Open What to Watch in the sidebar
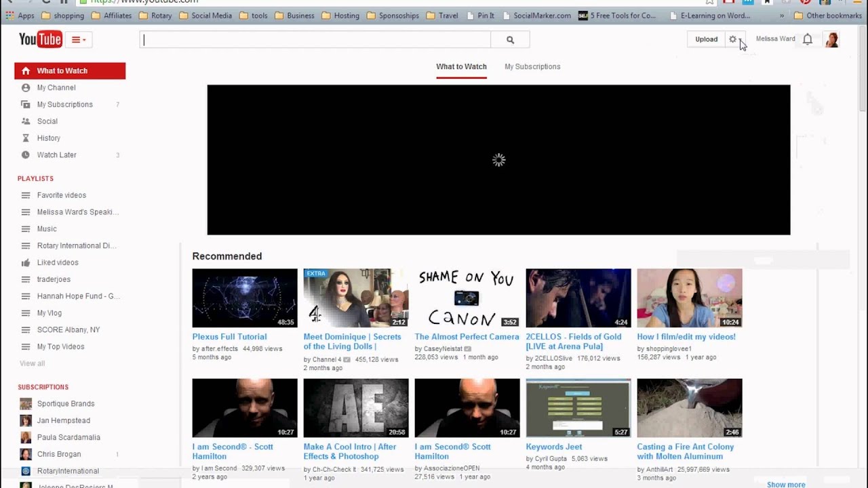The width and height of the screenshot is (868, 488). (70, 70)
